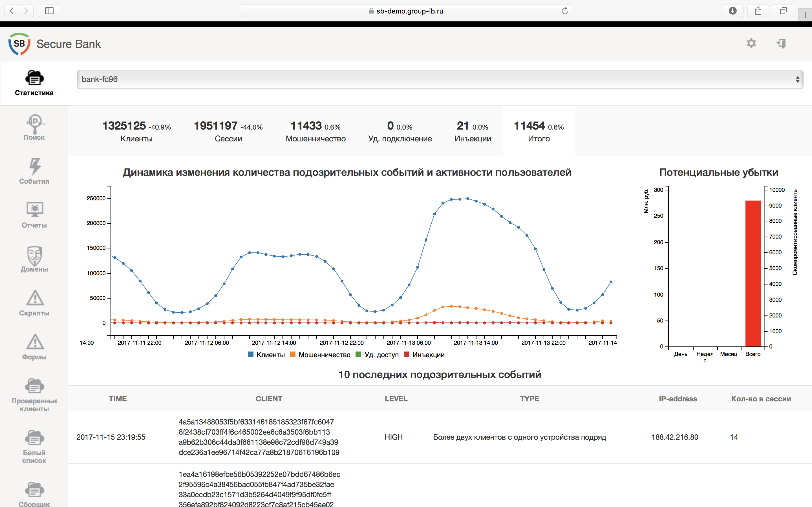Open the Формы warning icon
The width and height of the screenshot is (812, 507).
click(34, 342)
